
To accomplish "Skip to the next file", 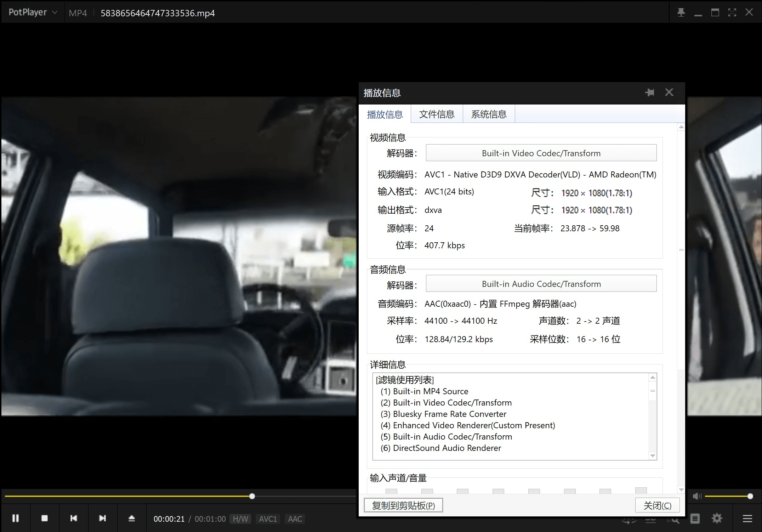I will coord(102,518).
